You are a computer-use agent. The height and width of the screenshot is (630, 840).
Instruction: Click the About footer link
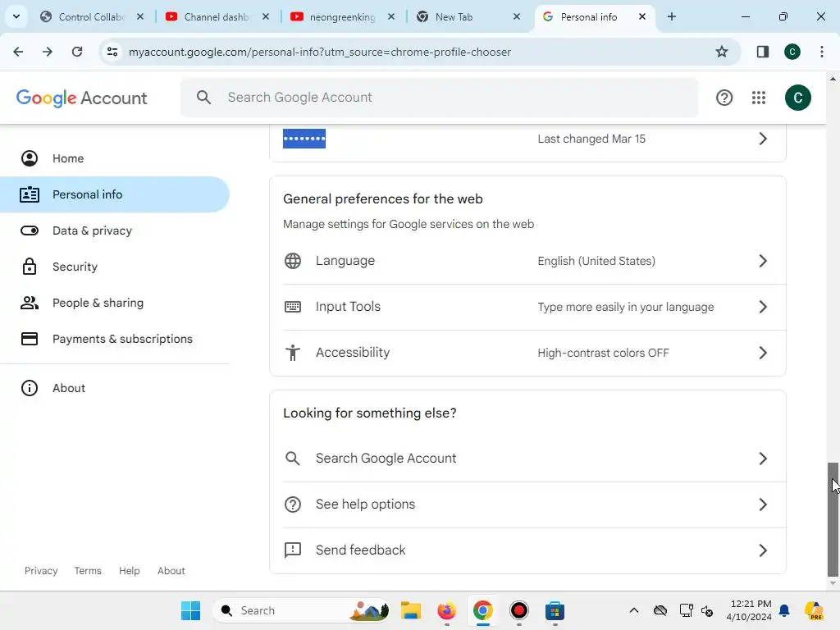[171, 571]
